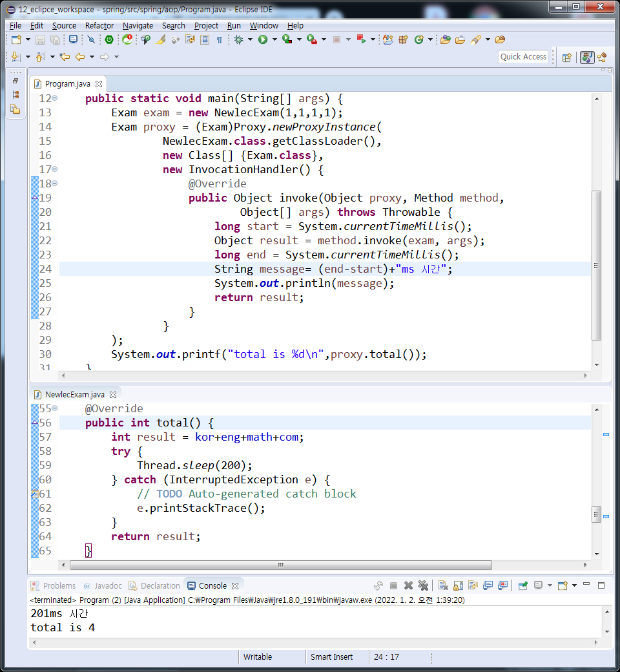Click the New Java Class icon

[x=418, y=40]
